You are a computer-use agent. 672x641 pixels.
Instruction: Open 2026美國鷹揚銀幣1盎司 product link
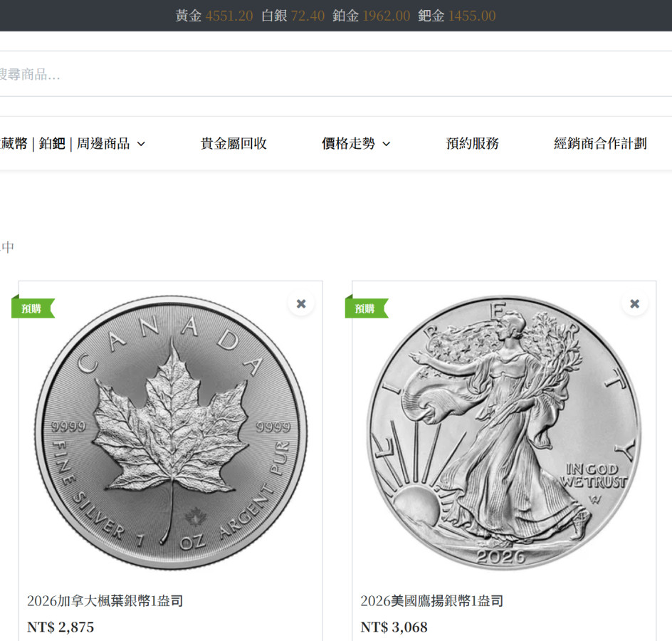pyautogui.click(x=431, y=600)
